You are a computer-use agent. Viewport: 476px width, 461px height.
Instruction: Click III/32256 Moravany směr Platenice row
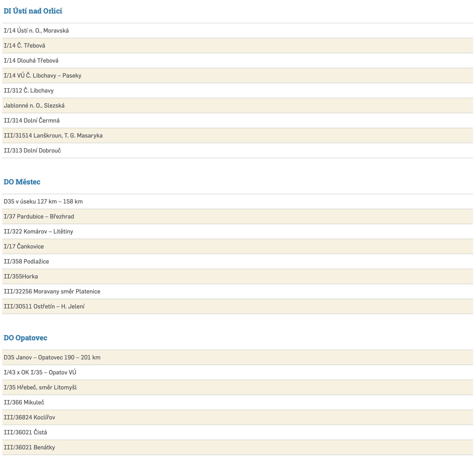(x=52, y=291)
